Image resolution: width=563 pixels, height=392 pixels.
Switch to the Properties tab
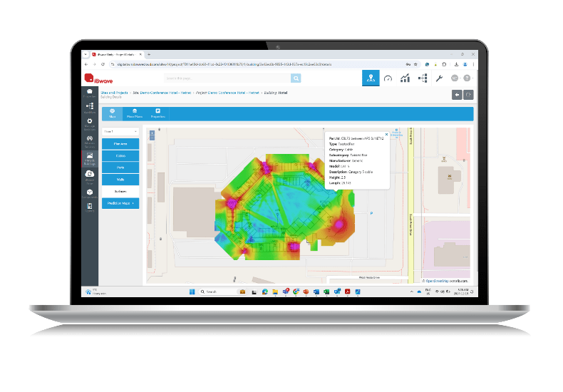[157, 113]
